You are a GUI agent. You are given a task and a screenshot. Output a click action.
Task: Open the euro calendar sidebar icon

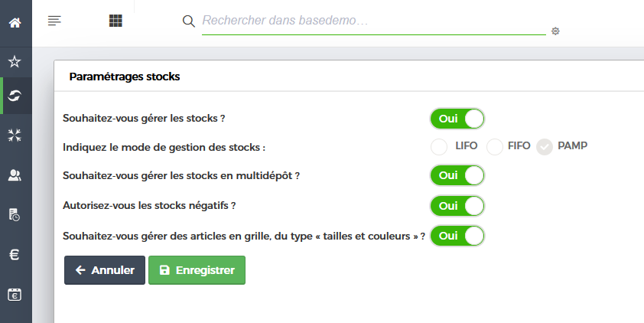(15, 295)
